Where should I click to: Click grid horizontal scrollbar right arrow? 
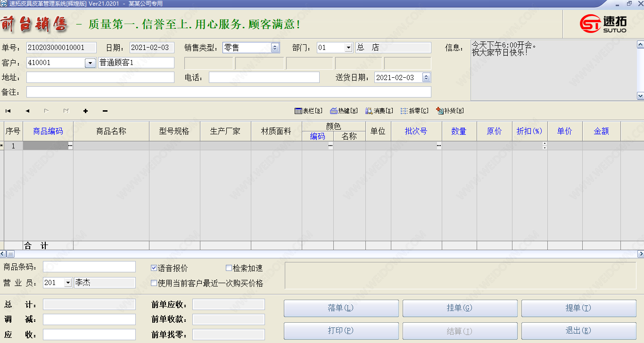pyautogui.click(x=641, y=254)
